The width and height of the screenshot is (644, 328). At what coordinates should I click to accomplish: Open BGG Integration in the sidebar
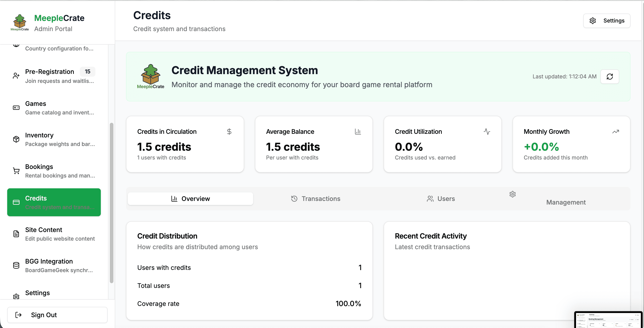point(54,265)
